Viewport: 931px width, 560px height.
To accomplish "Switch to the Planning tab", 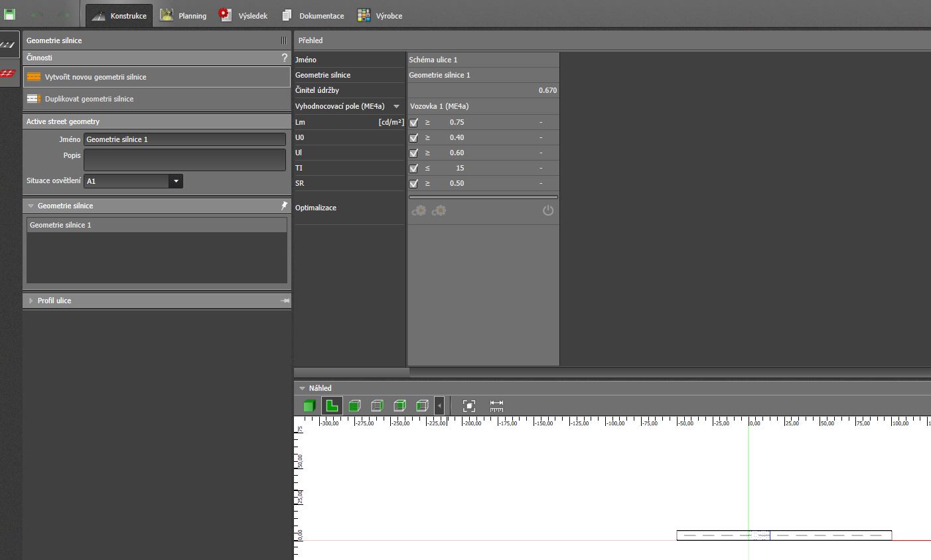I will coord(183,15).
